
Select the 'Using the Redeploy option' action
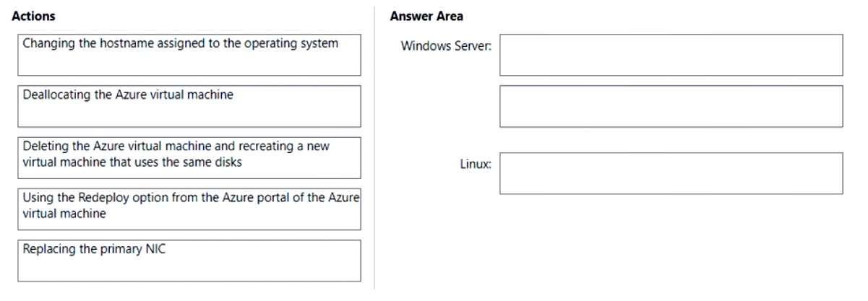(x=187, y=209)
